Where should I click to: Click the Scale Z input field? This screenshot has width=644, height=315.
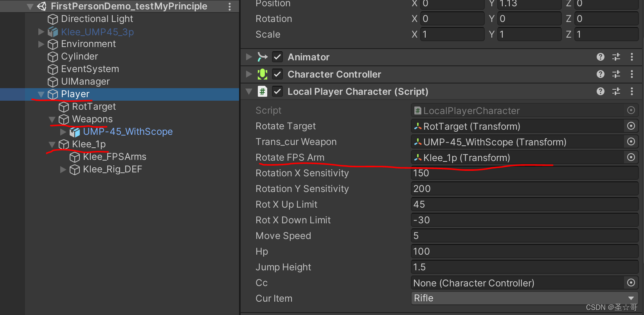click(x=606, y=34)
